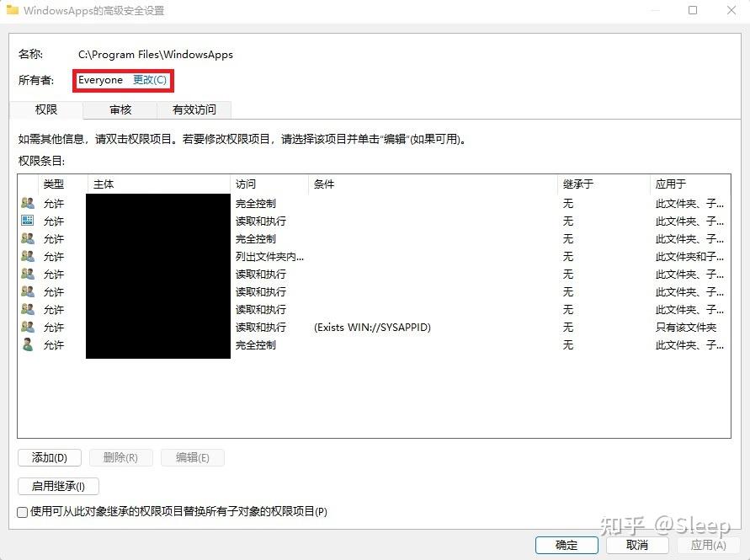This screenshot has height=560, width=750.
Task: Confirm with the 确定 button
Action: [566, 545]
